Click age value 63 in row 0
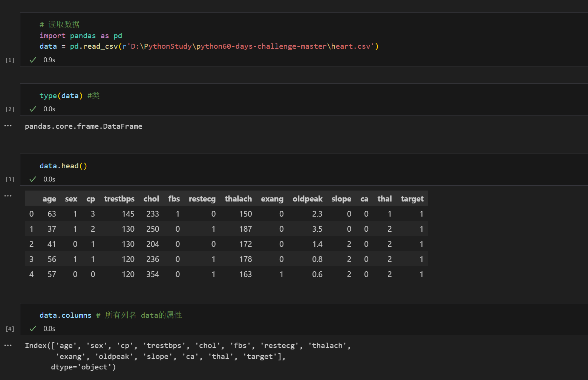 (52, 214)
